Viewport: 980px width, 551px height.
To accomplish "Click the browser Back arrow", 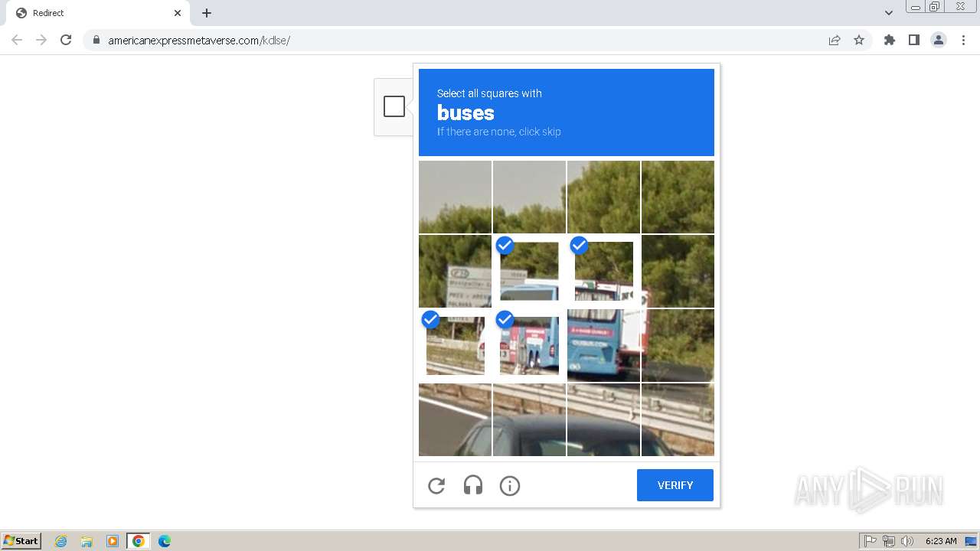I will 17,40.
